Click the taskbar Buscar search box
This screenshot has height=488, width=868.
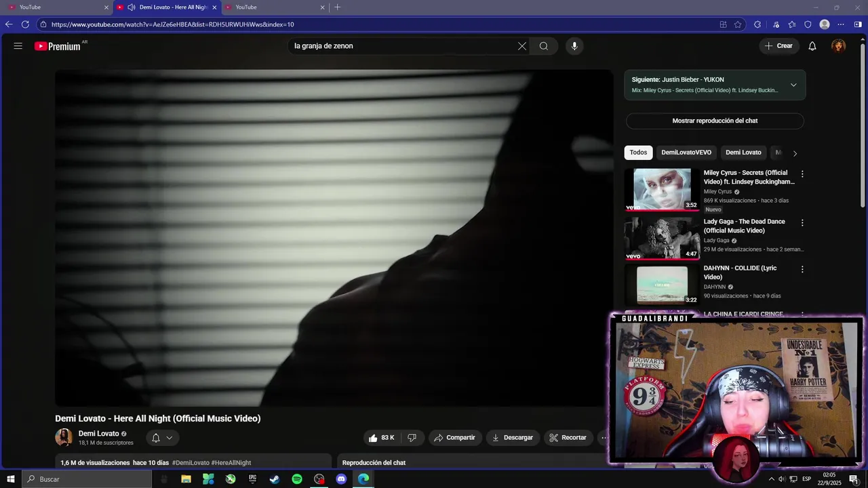tap(87, 479)
